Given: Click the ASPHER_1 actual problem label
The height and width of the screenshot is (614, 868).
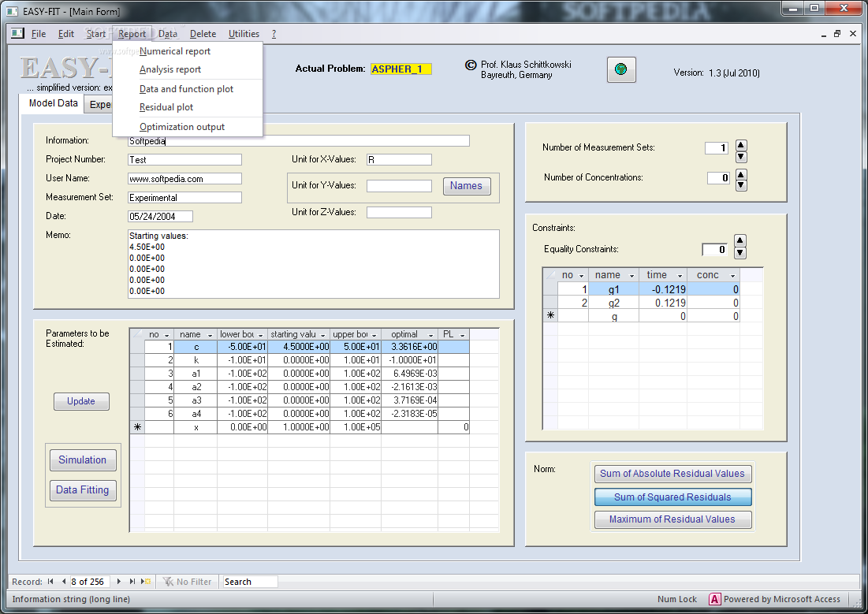Looking at the screenshot, I should click(400, 69).
